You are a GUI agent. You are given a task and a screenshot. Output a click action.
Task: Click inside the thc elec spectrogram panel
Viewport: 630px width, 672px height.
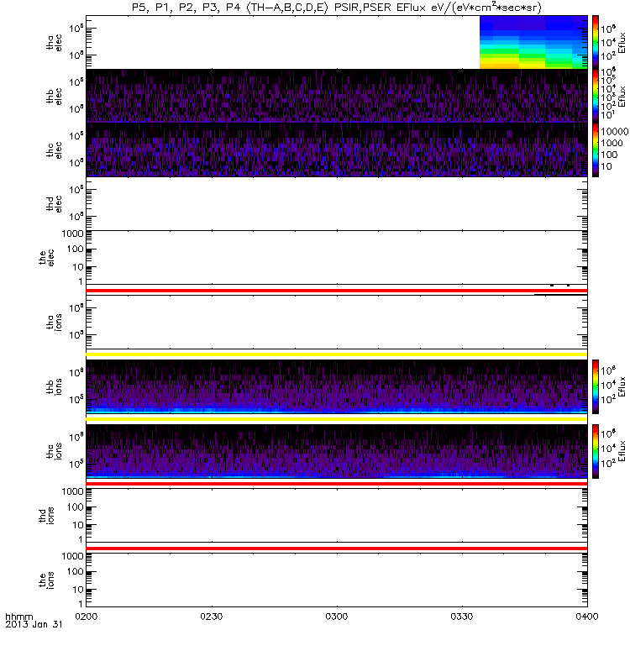tap(337, 150)
